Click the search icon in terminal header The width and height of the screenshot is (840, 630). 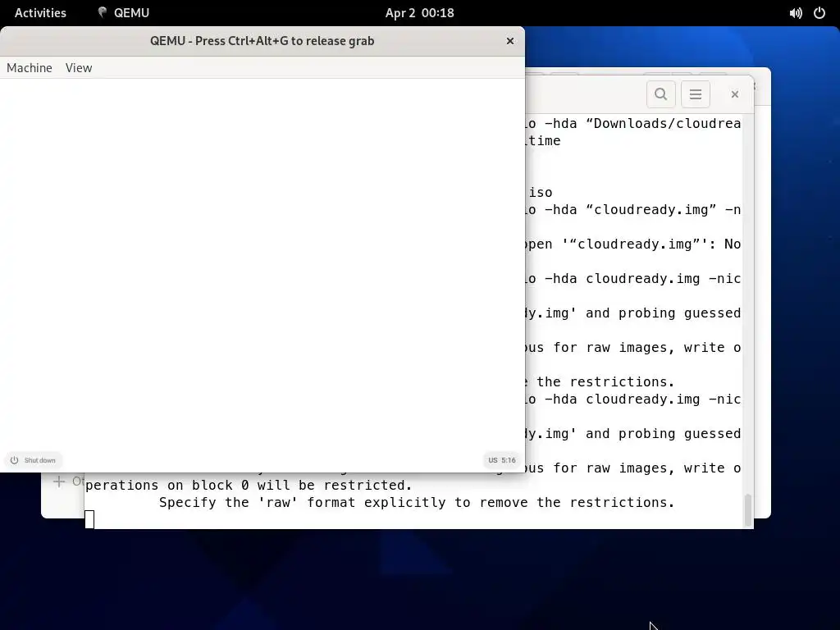[x=661, y=94]
